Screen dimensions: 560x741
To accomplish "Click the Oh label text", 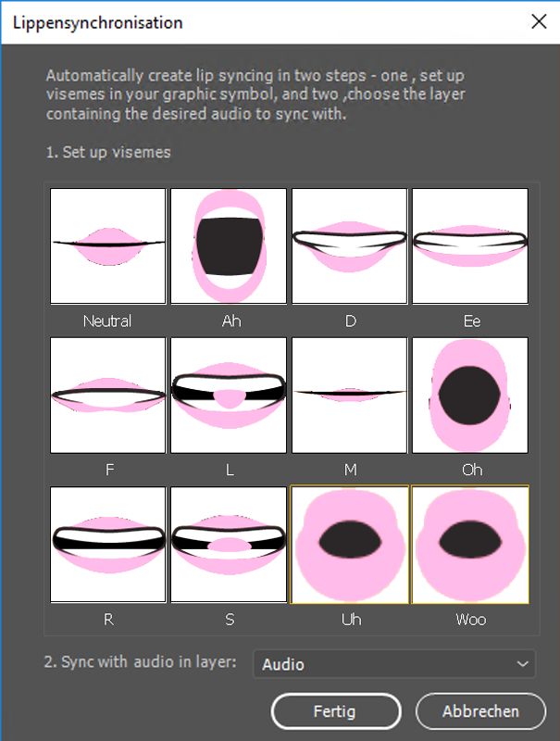I will [472, 470].
